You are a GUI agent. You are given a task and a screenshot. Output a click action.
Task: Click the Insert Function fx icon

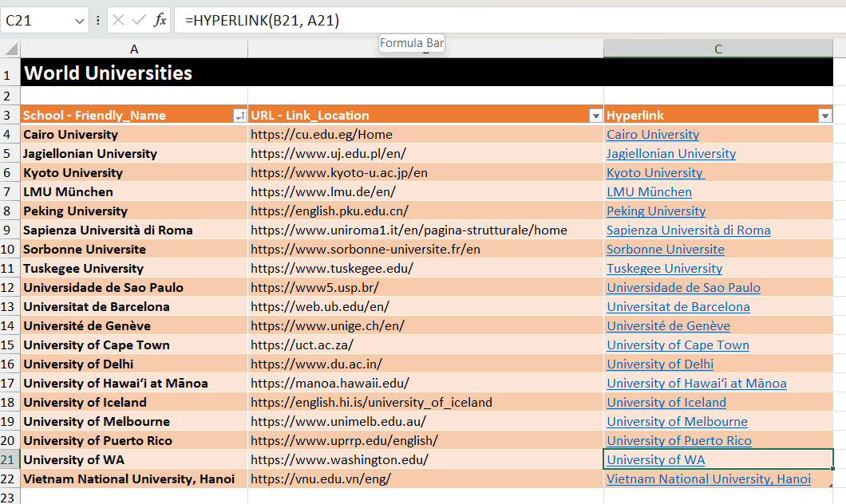coord(160,20)
